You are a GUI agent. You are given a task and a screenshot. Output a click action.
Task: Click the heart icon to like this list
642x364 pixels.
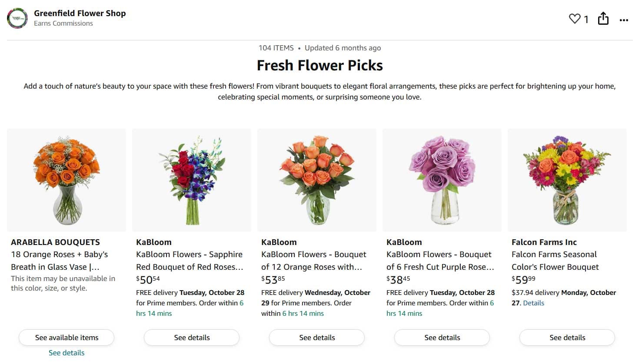coord(575,19)
